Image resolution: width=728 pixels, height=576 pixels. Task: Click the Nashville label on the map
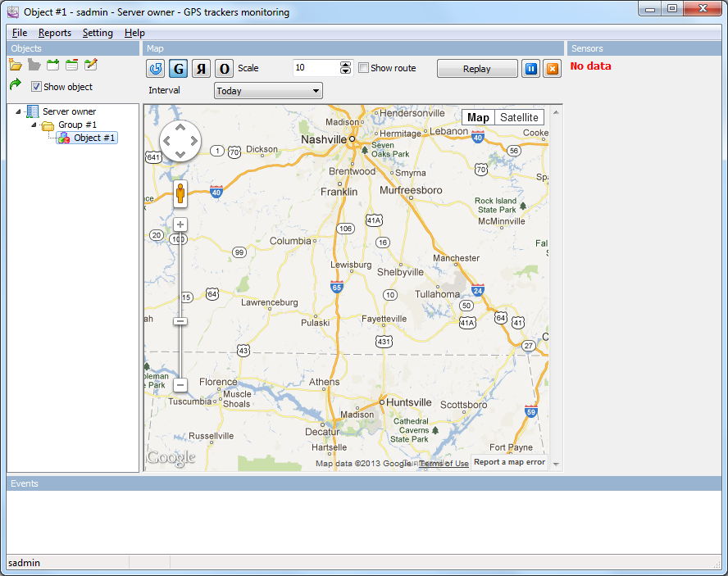pyautogui.click(x=324, y=140)
